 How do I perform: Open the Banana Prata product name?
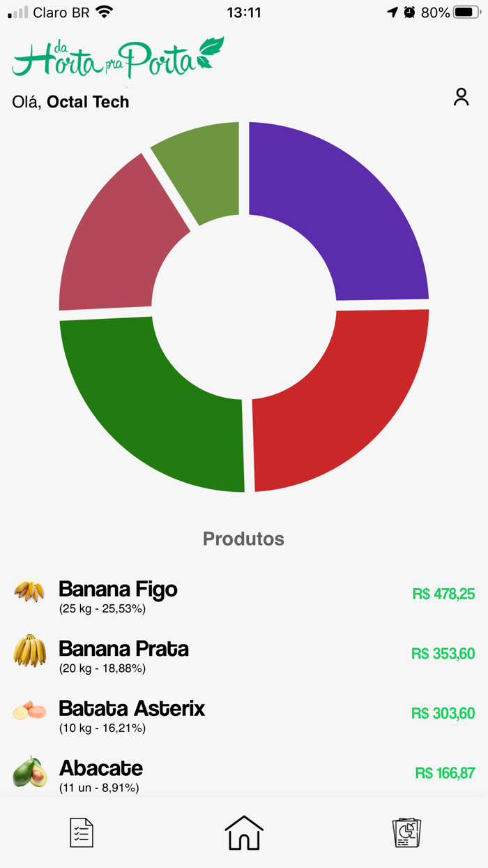123,649
